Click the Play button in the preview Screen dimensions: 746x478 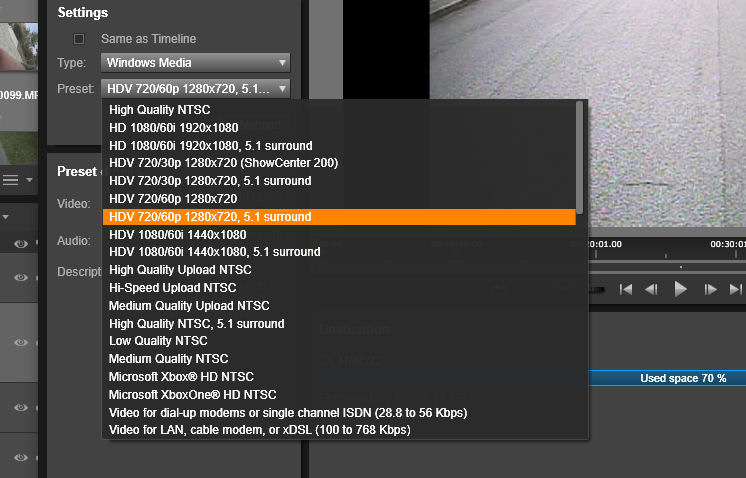click(x=681, y=289)
